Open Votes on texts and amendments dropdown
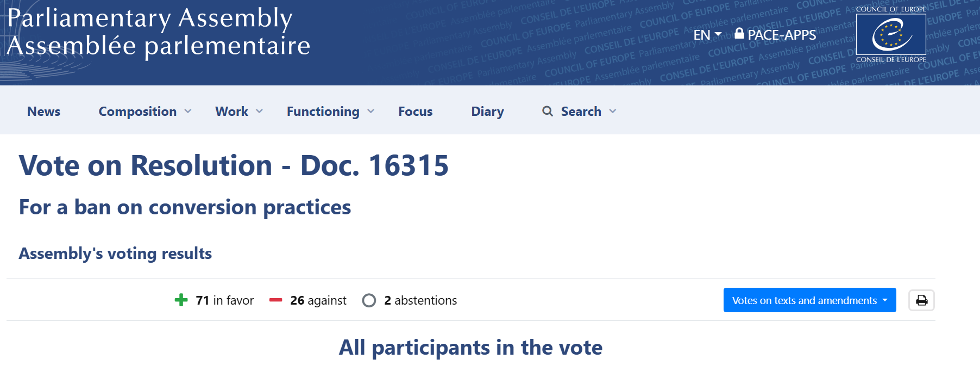 pos(809,300)
